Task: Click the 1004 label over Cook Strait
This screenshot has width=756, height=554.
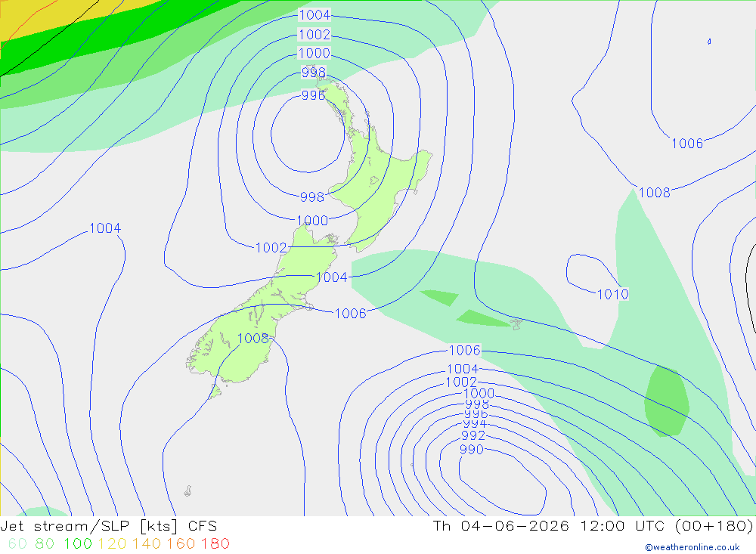Action: coord(332,277)
